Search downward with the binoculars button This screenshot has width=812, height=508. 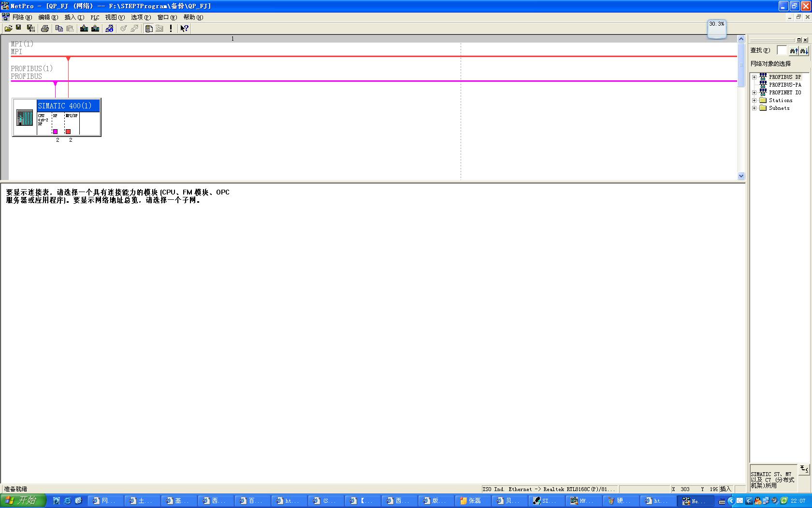pyautogui.click(x=804, y=50)
